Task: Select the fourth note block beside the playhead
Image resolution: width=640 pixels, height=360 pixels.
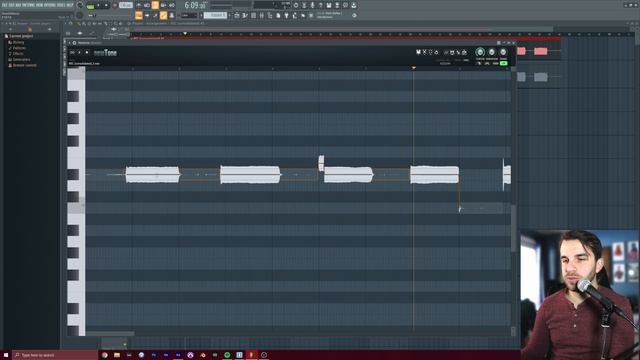Action: tap(434, 175)
